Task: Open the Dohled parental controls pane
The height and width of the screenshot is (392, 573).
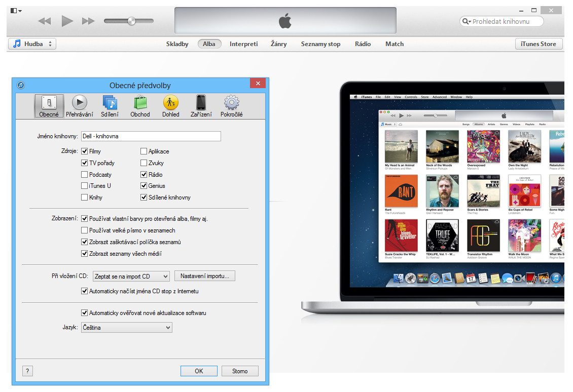Action: click(x=171, y=106)
